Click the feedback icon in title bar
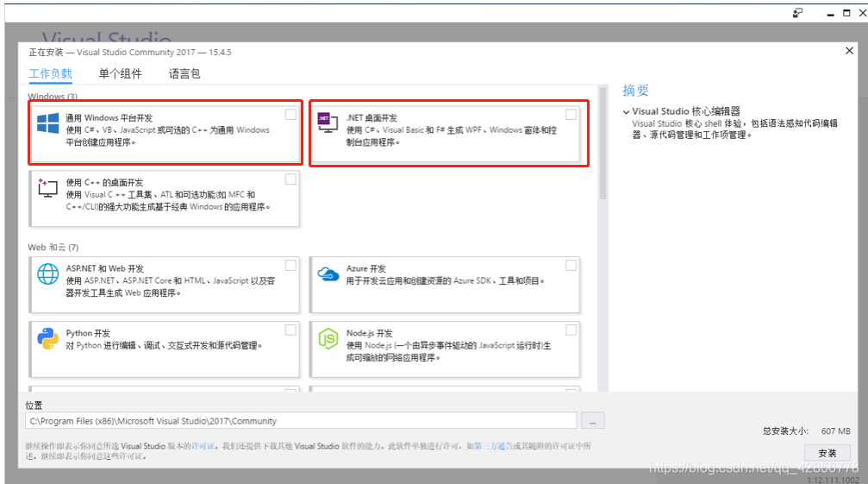Viewport: 868px width, 484px height. (797, 13)
